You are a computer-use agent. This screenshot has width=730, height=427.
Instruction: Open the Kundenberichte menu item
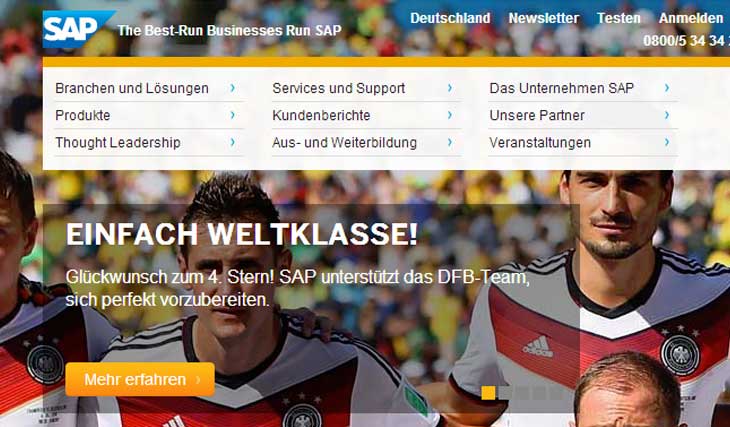[321, 115]
